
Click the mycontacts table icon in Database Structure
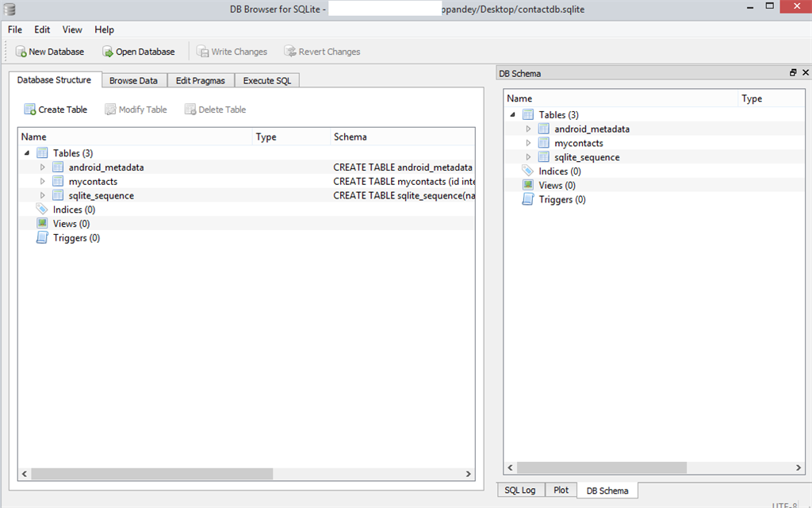click(x=58, y=181)
